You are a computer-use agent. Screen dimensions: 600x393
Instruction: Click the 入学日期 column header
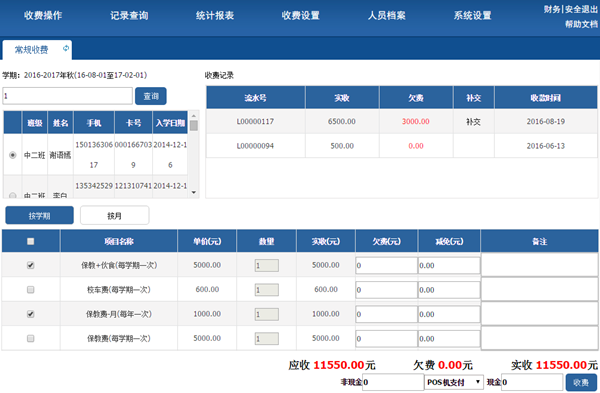click(170, 123)
